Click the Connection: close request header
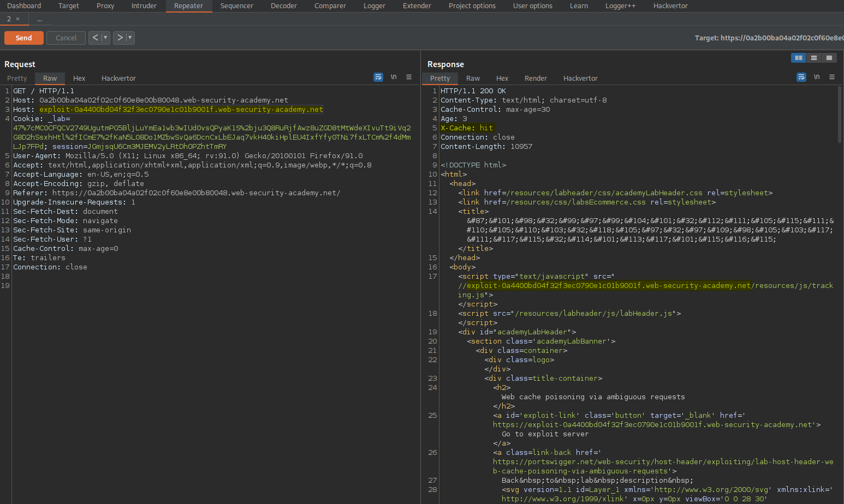 (50, 267)
